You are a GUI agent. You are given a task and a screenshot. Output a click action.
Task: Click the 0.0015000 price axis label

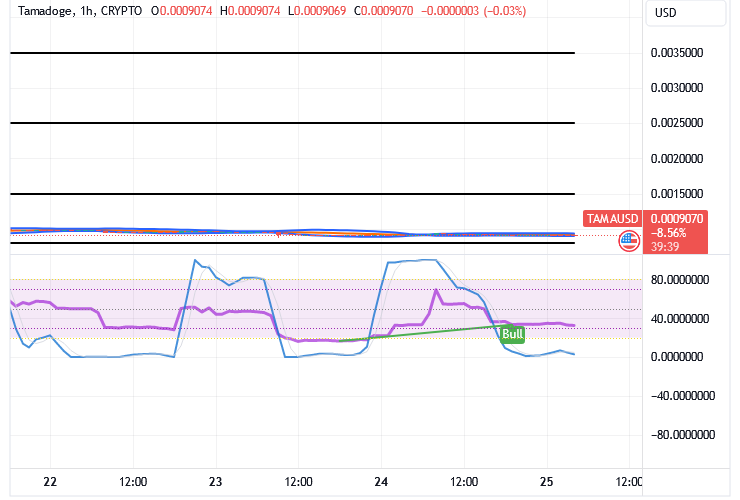pyautogui.click(x=677, y=194)
